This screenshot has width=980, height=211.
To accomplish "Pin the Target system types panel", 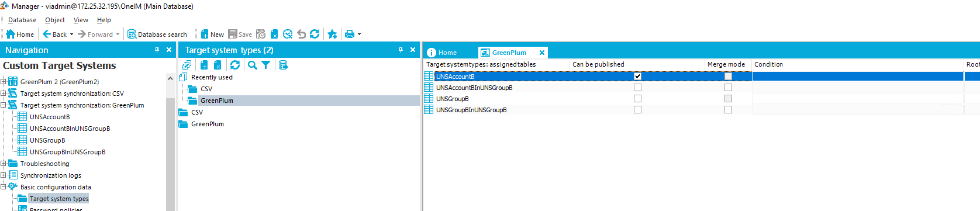I will tap(401, 50).
